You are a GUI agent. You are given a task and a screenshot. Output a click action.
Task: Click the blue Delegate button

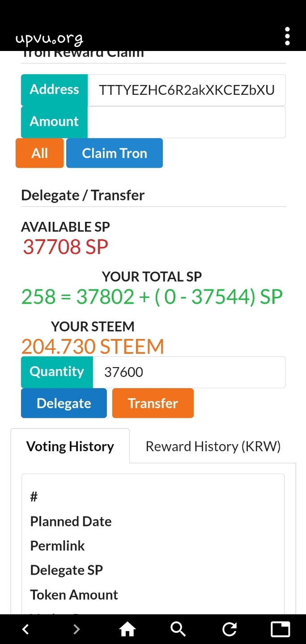(64, 403)
